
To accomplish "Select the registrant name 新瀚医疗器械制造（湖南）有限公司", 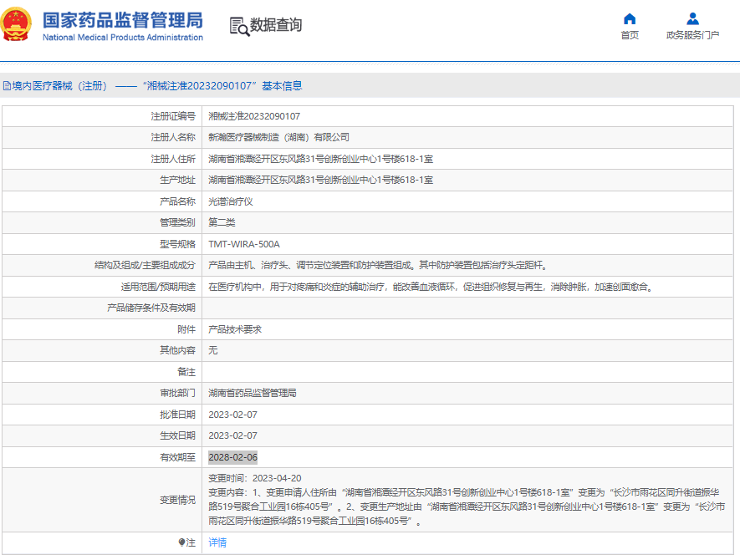I will (279, 137).
